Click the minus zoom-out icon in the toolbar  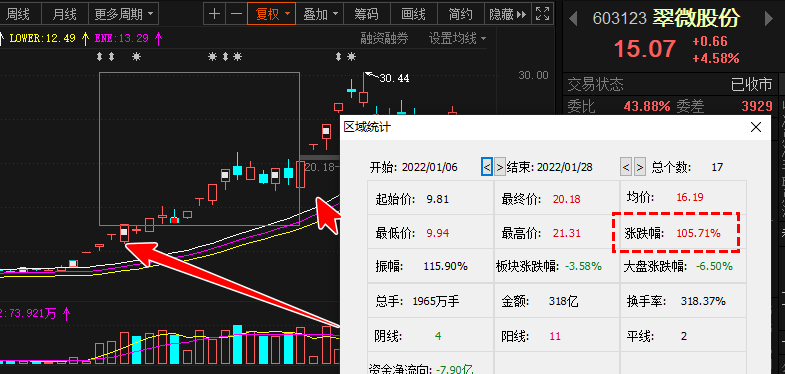[236, 14]
